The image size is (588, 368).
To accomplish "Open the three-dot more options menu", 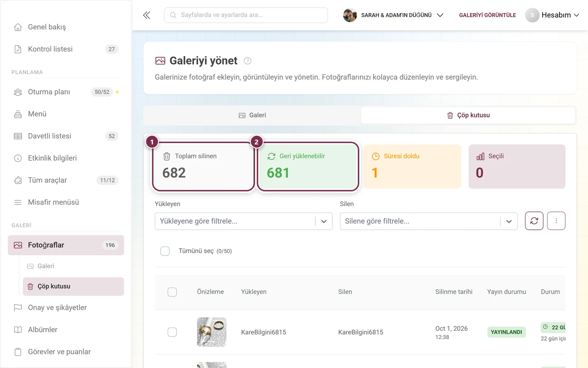I will 556,221.
